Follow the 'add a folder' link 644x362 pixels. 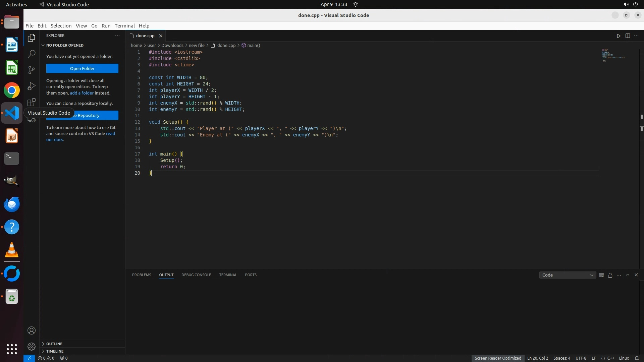[82, 93]
